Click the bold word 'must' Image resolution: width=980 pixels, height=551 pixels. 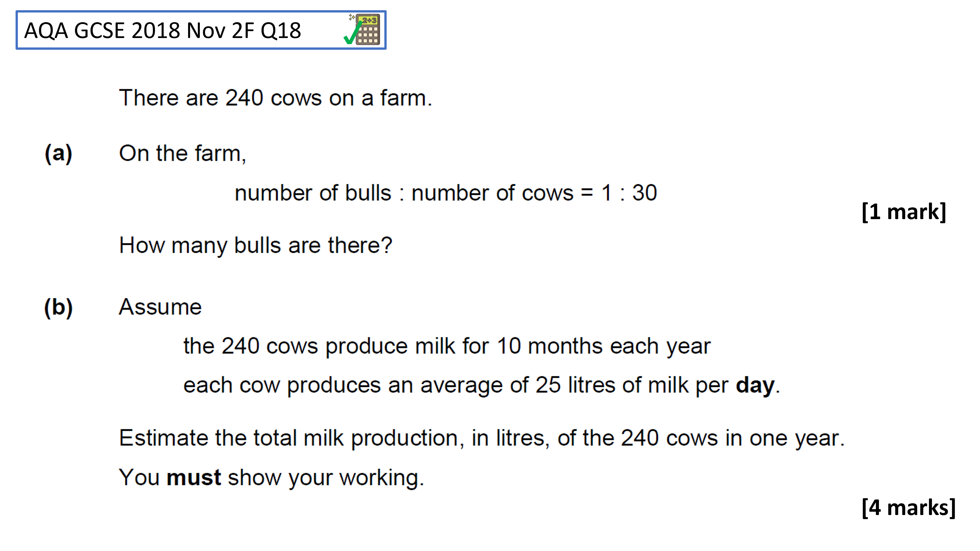tap(194, 478)
